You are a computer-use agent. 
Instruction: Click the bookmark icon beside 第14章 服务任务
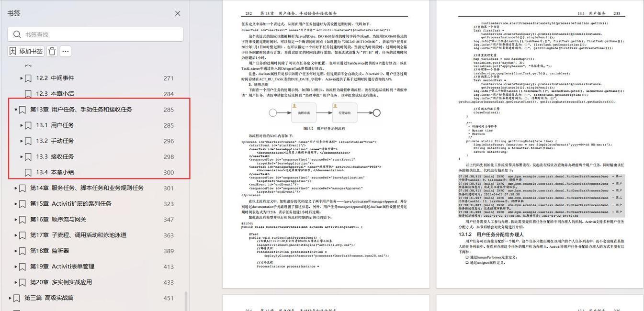coord(23,188)
